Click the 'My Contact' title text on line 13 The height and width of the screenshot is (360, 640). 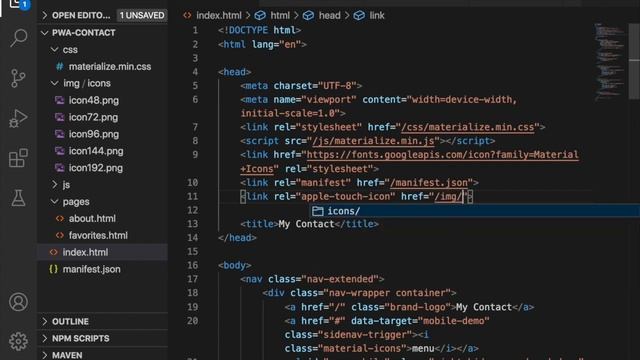tap(306, 224)
